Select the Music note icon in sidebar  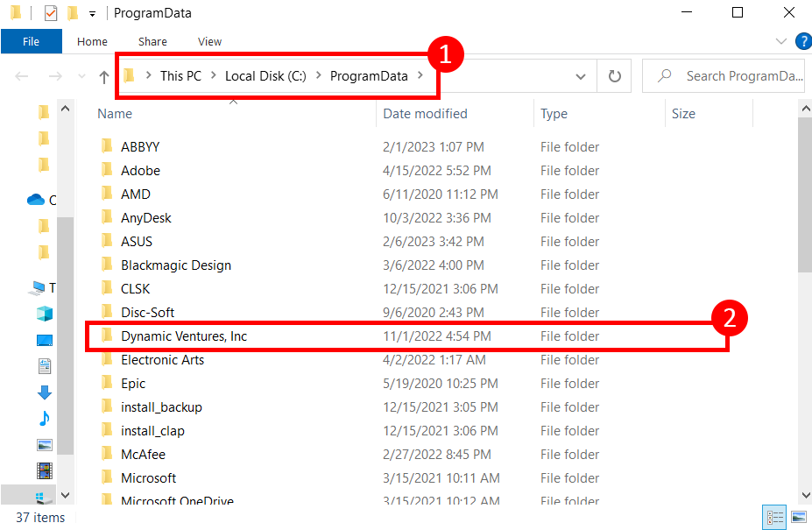click(x=44, y=419)
